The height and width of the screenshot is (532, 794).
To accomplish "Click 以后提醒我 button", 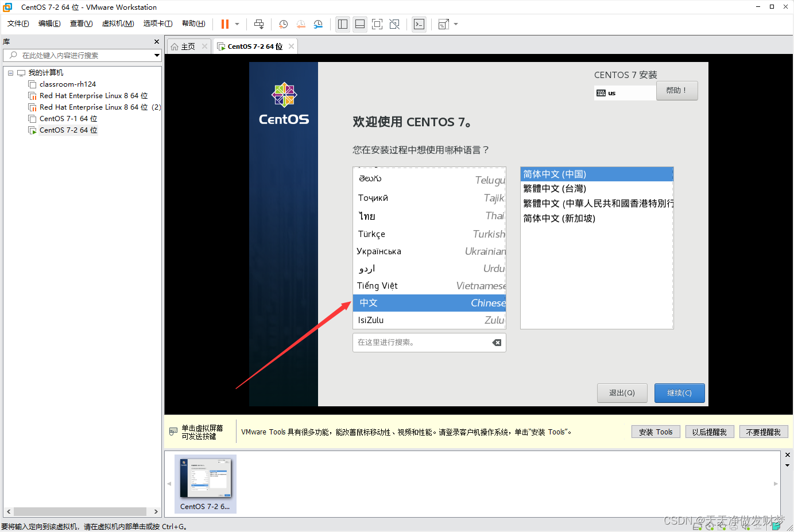I will [x=710, y=432].
